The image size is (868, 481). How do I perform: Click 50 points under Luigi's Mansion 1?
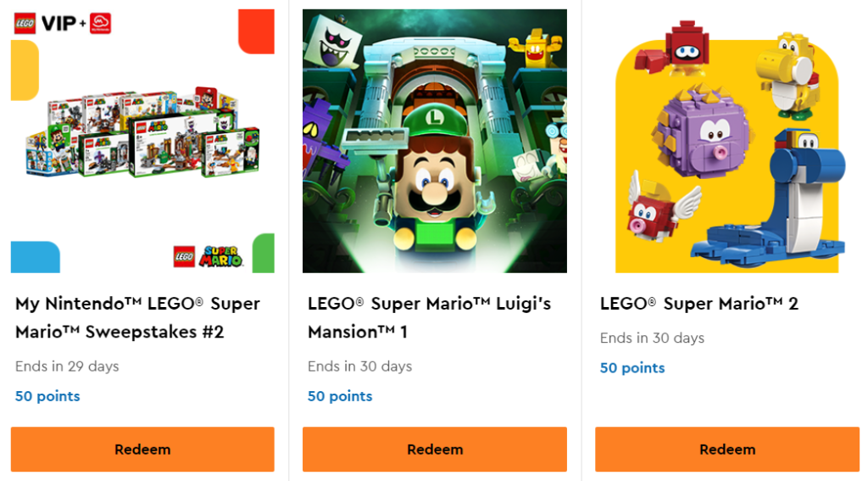(340, 396)
